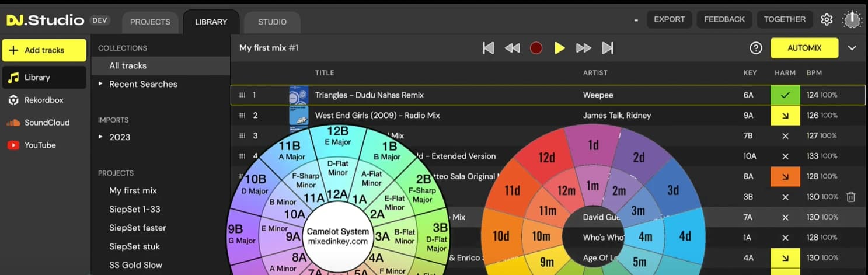The width and height of the screenshot is (868, 275).
Task: Click the yellow play button
Action: (x=560, y=48)
